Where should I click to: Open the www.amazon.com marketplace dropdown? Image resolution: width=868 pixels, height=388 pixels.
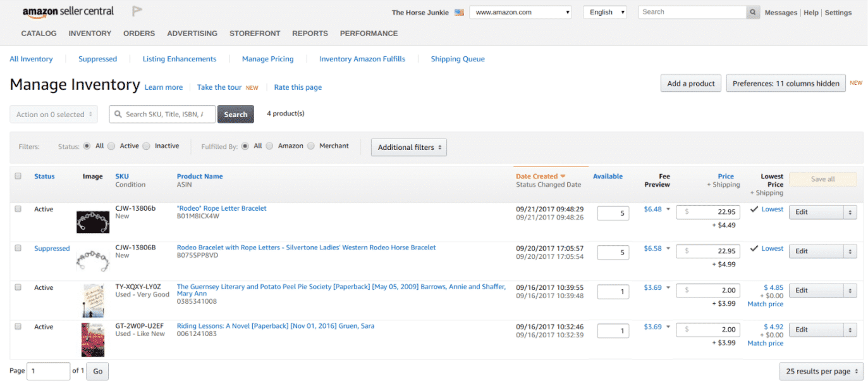(x=520, y=12)
